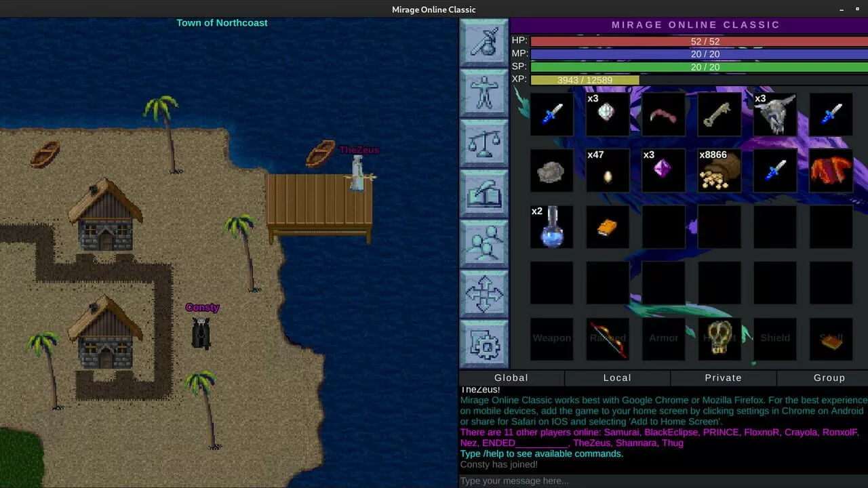Open the settings gear icon

484,344
